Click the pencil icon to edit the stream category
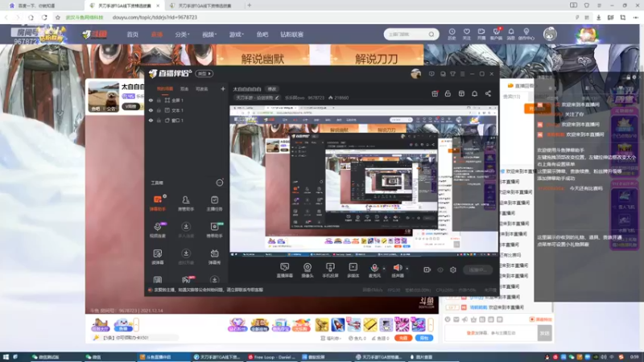Image resolution: width=644 pixels, height=362 pixels. tap(277, 97)
